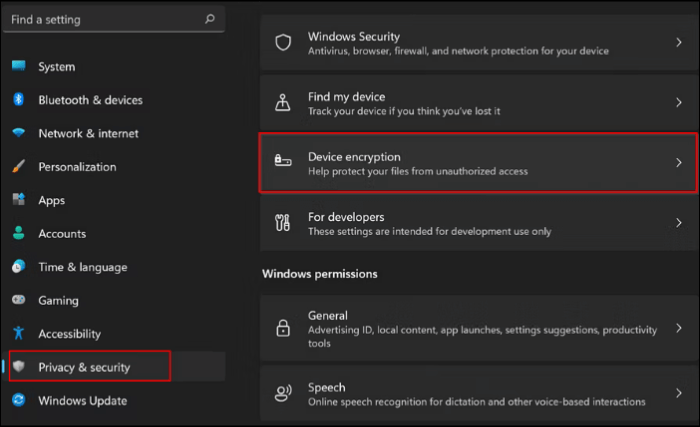Expand the Find my device chevron
Screen dimensions: 700x427
[679, 102]
